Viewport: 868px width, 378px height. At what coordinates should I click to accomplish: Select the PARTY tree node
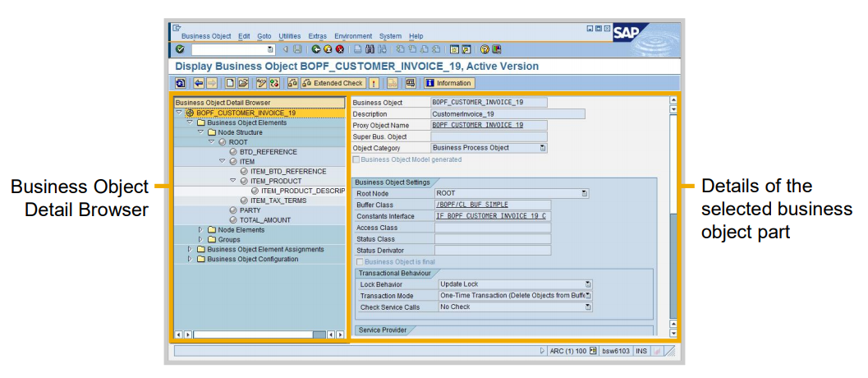(250, 210)
